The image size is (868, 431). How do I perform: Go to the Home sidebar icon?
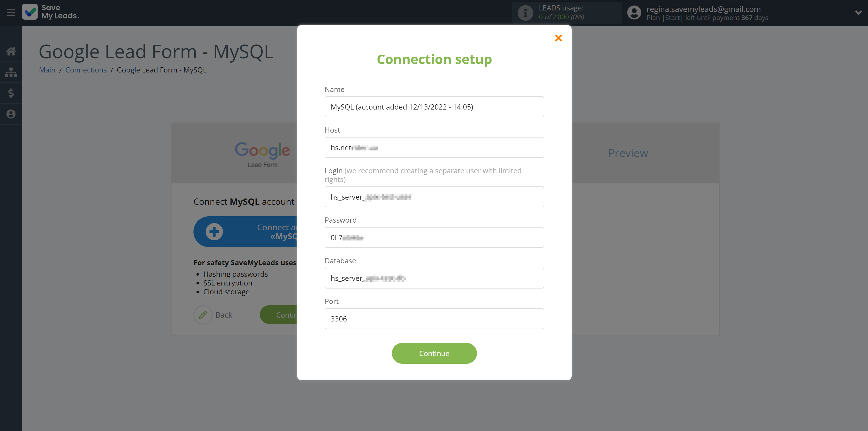pos(11,51)
